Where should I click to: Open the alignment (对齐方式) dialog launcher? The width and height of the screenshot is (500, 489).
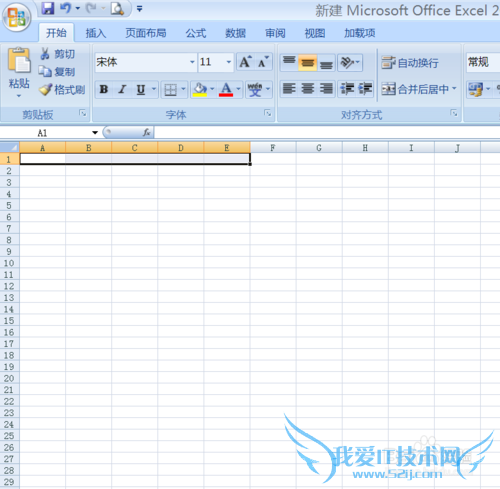coord(454,113)
